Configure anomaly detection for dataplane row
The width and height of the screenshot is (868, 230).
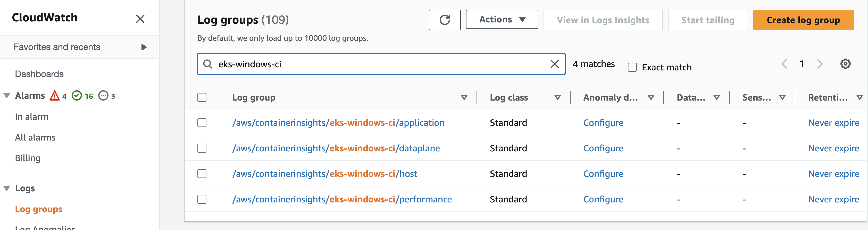(x=603, y=148)
